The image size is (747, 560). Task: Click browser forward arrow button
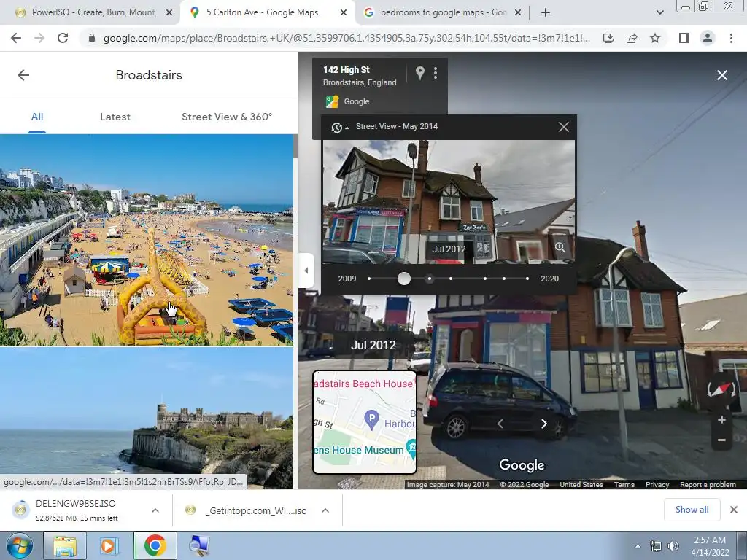tap(39, 38)
